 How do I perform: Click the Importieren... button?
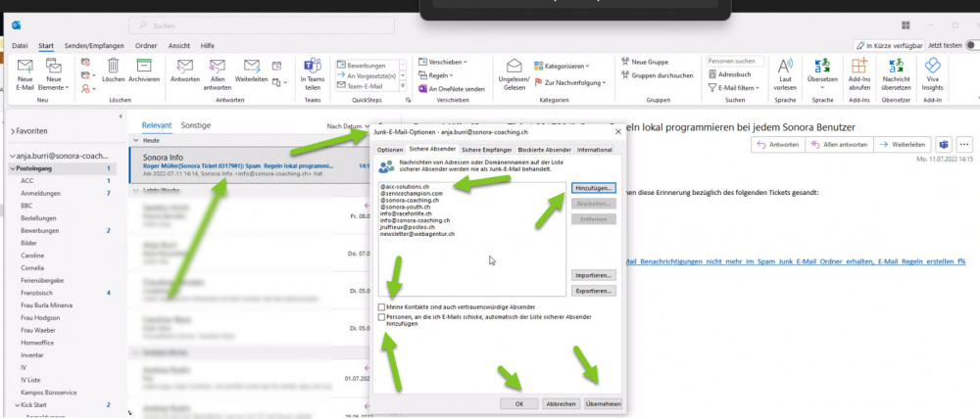pos(593,275)
